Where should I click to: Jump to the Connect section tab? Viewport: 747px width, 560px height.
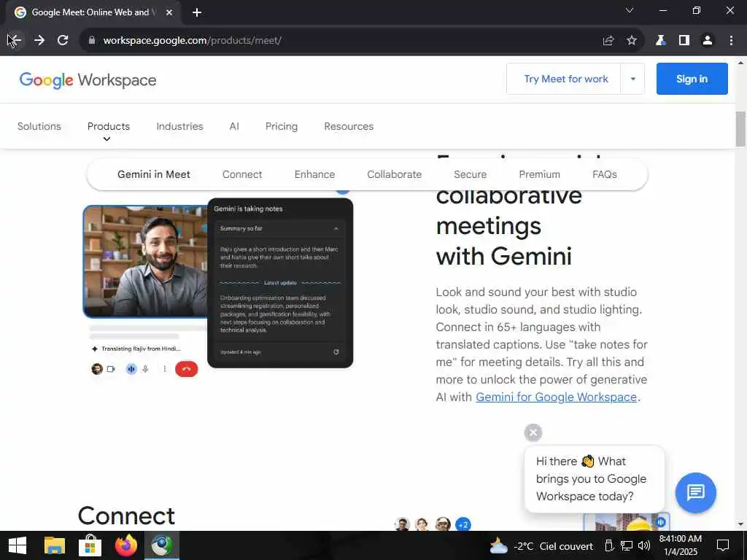242,174
